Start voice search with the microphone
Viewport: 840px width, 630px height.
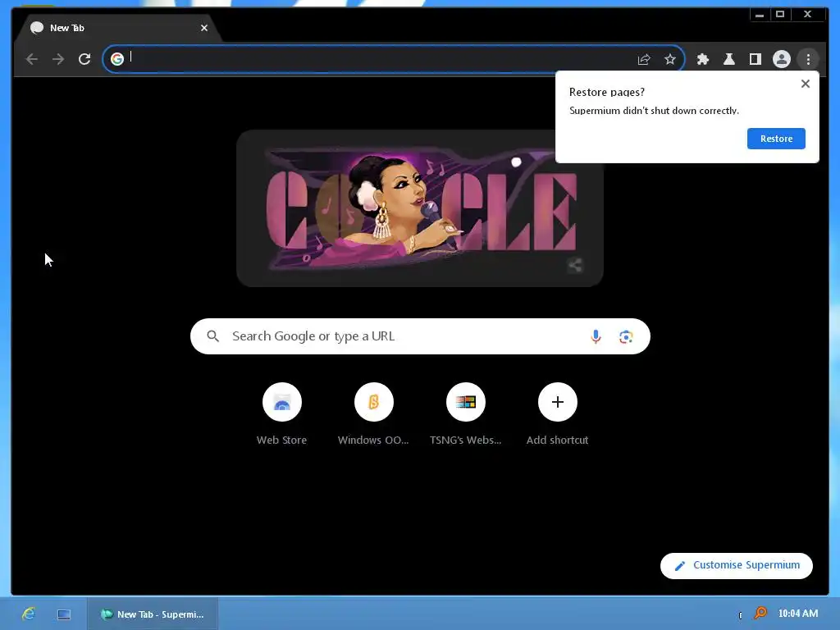(596, 336)
